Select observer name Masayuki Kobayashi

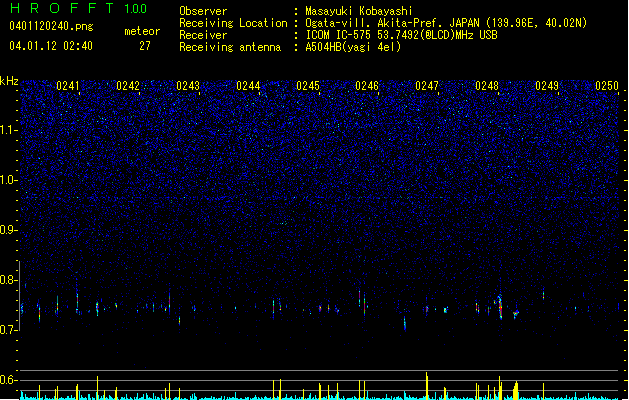point(358,11)
